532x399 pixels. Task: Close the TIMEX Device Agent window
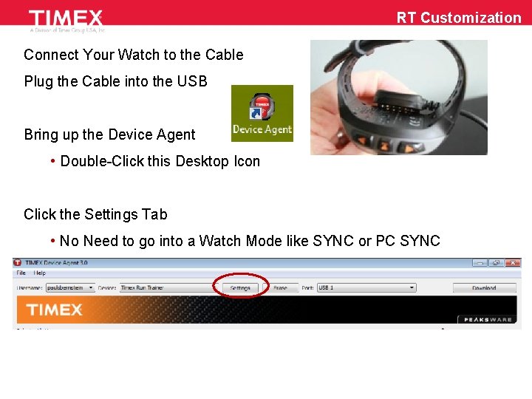[513, 263]
